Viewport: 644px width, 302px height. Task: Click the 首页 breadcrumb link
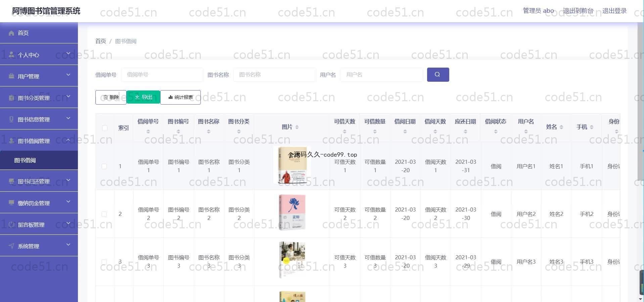[x=101, y=41]
